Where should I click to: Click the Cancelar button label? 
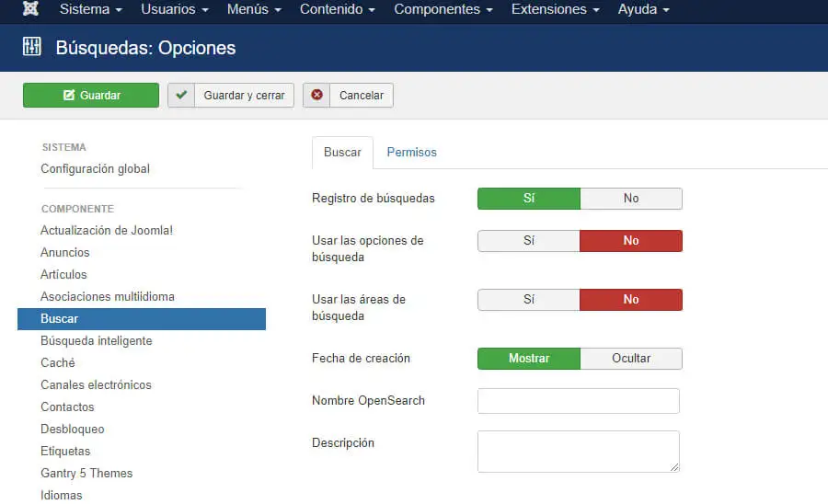[362, 95]
